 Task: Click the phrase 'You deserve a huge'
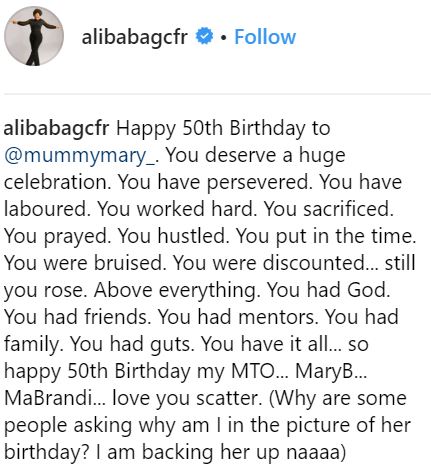(255, 156)
